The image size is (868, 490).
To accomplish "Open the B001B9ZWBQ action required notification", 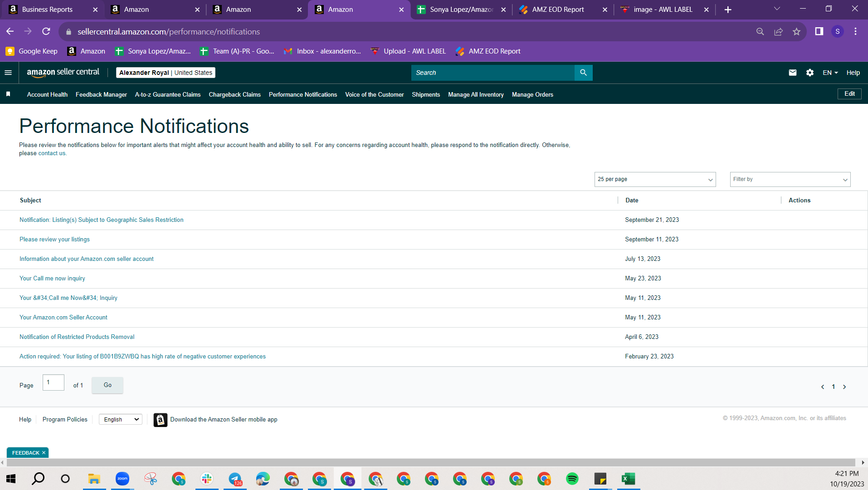I will (142, 357).
